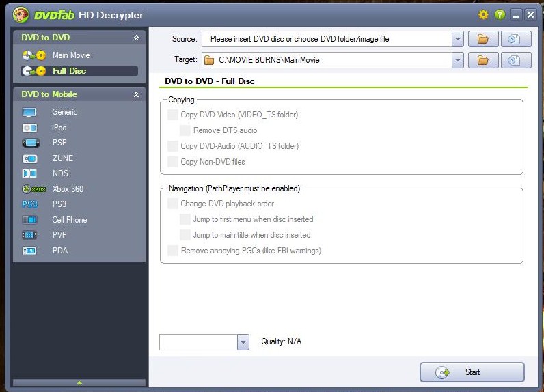Click the PDA device icon

pos(29,251)
